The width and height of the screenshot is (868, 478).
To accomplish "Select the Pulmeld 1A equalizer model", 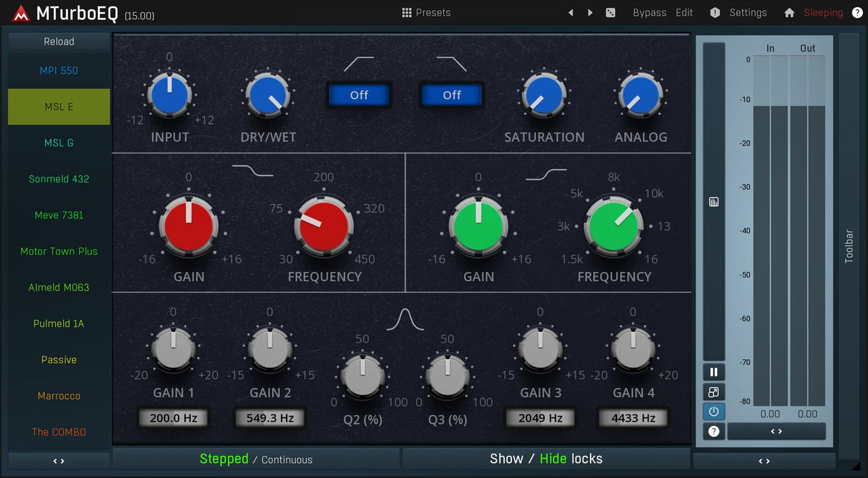I will 59,323.
